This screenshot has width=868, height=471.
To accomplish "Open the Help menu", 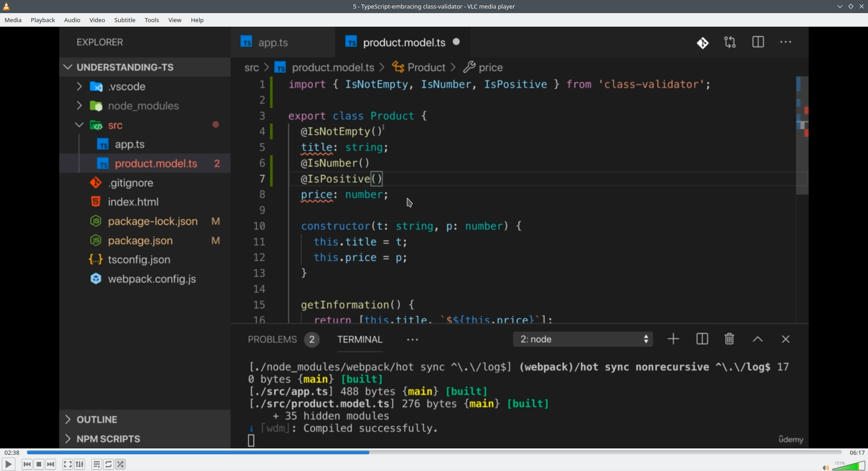I will (197, 20).
